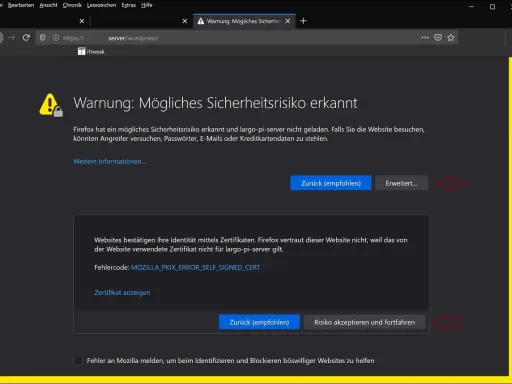
Task: Open the Hilfe menu
Action: click(147, 5)
